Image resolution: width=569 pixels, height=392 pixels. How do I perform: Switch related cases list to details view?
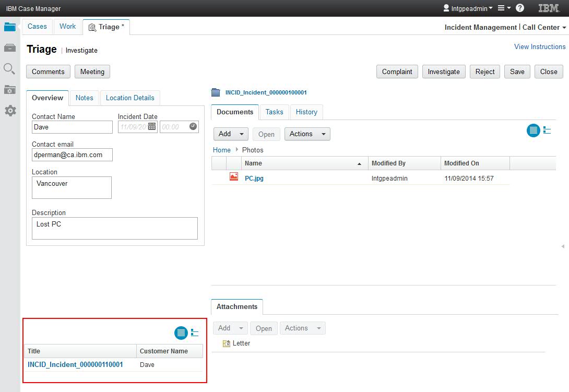coord(181,332)
